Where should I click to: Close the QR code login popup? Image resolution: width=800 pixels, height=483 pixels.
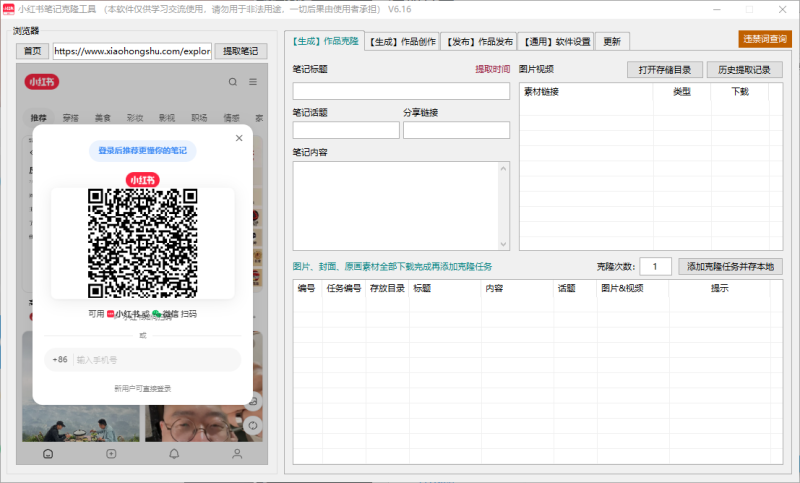click(x=238, y=139)
